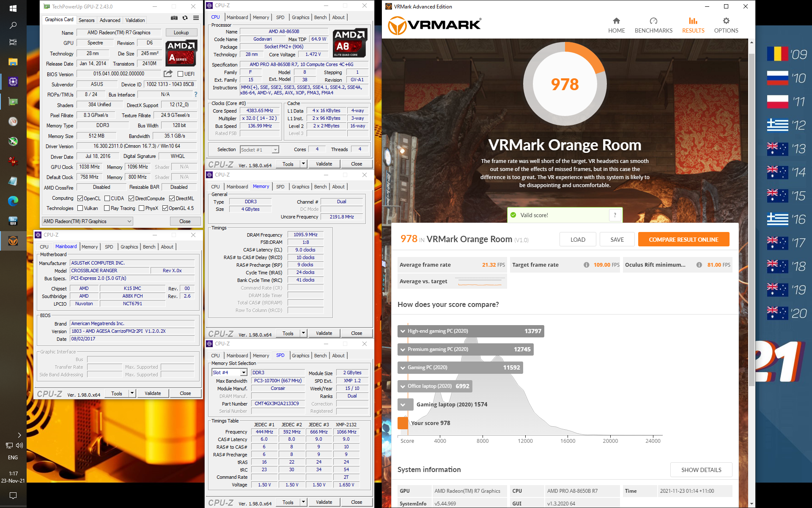Click the orange Your score marker
The width and height of the screenshot is (812, 508).
pos(403,423)
